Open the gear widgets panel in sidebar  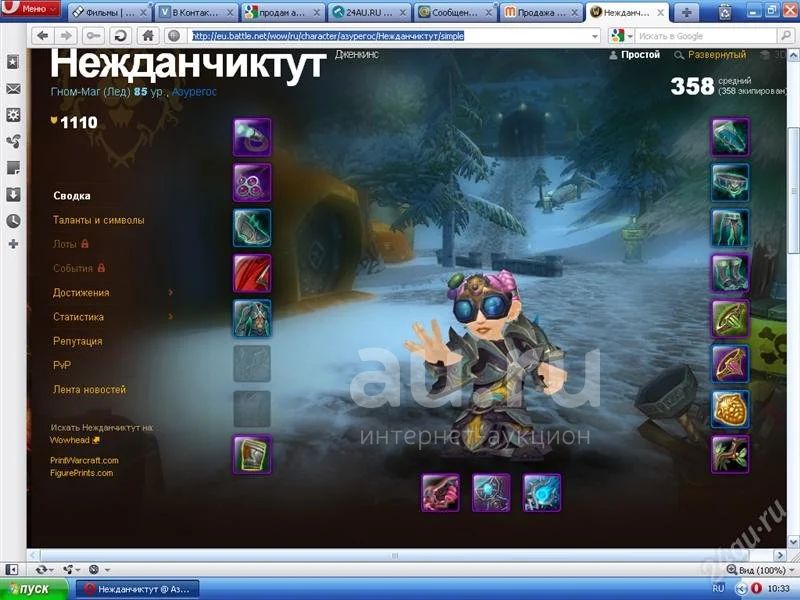(13, 115)
